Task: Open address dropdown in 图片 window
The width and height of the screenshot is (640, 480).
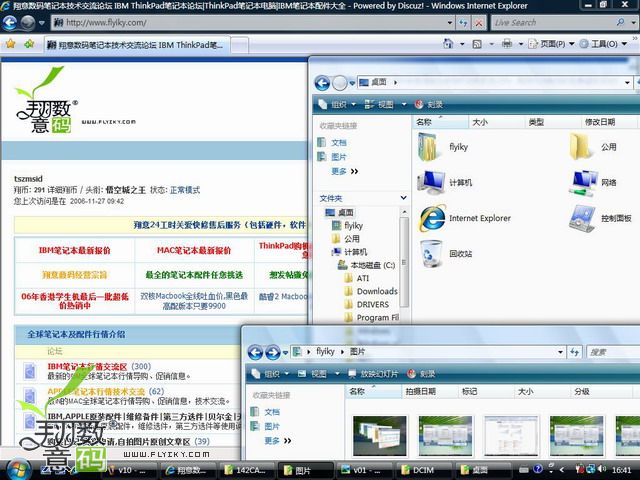Action: [561, 352]
